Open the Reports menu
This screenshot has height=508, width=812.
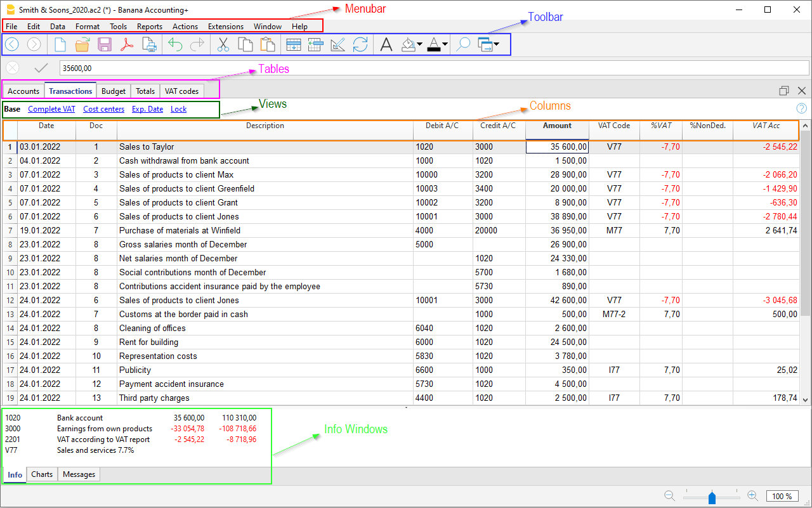150,27
